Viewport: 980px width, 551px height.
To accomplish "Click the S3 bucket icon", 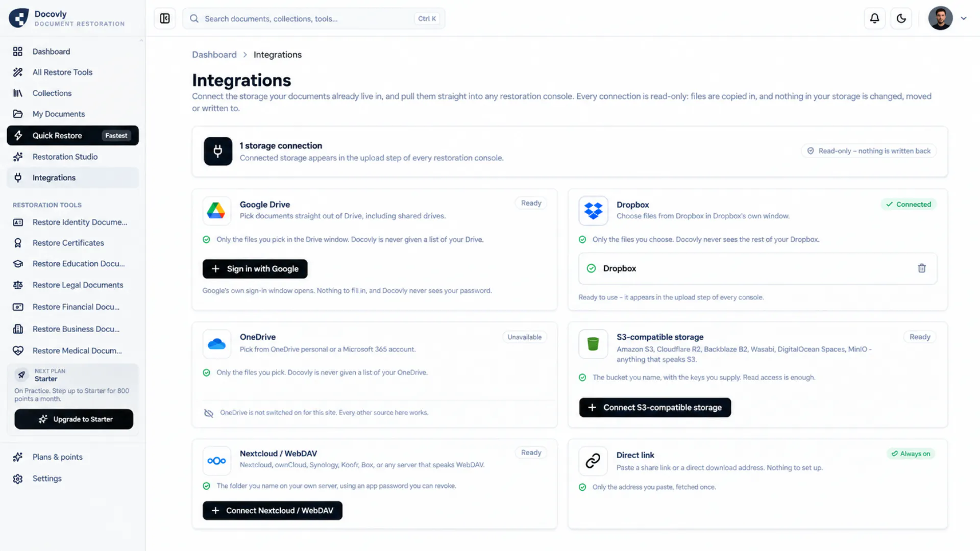I will tap(593, 344).
